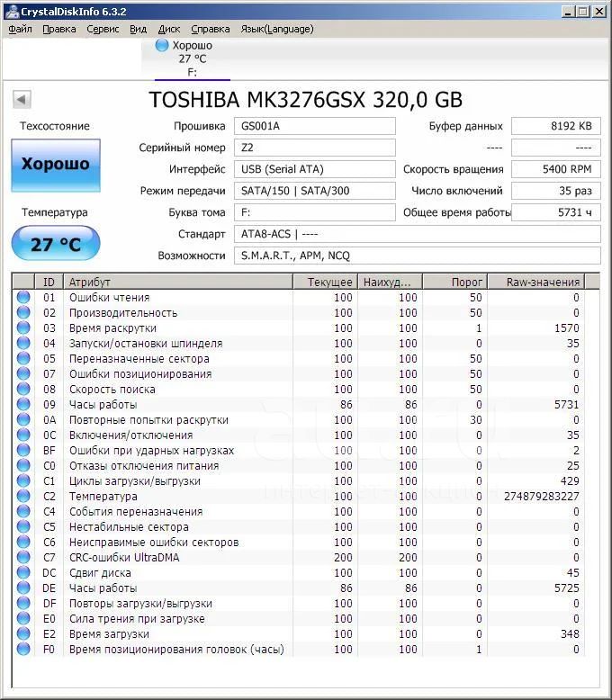
Task: Click status icon for Повторные попытки раскрутки row
Action: [x=23, y=419]
